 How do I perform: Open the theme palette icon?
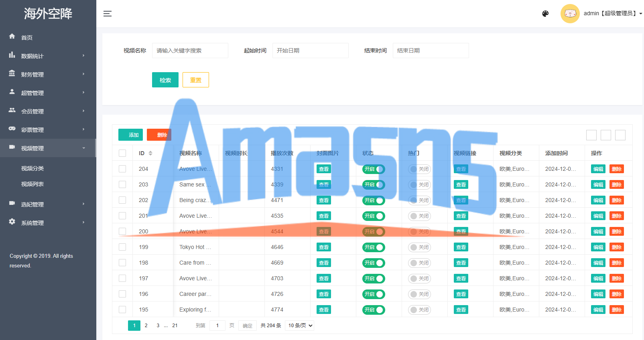tap(545, 14)
